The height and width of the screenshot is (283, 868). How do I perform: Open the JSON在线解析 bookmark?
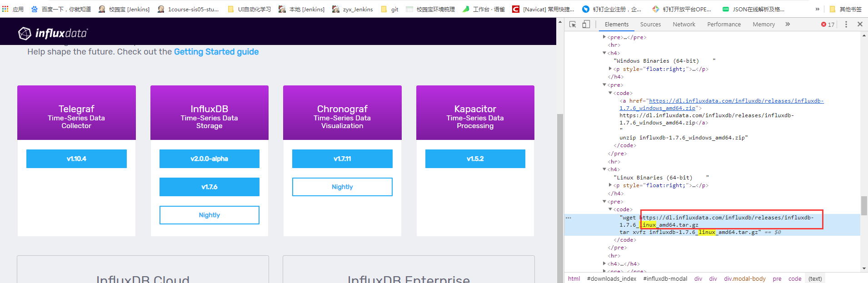pyautogui.click(x=753, y=9)
